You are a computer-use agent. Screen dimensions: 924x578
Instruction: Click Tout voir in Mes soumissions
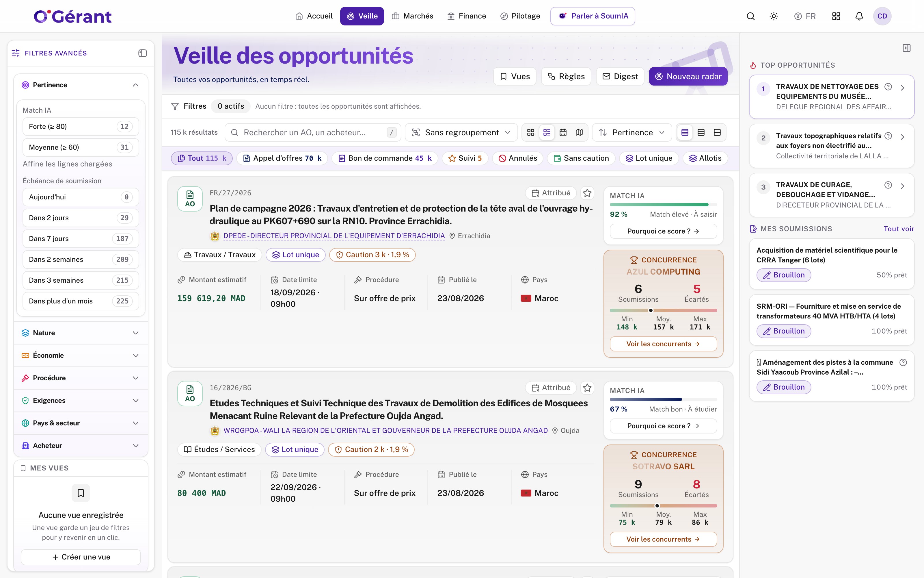coord(898,229)
